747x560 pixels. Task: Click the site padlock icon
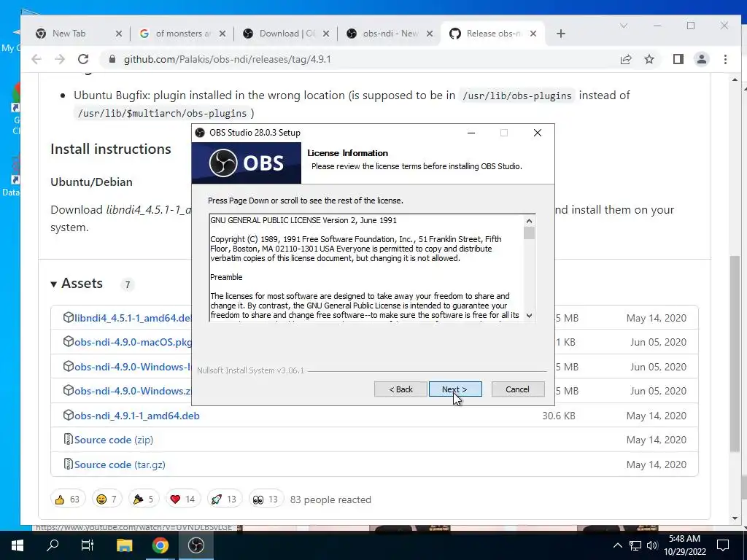coord(112,59)
